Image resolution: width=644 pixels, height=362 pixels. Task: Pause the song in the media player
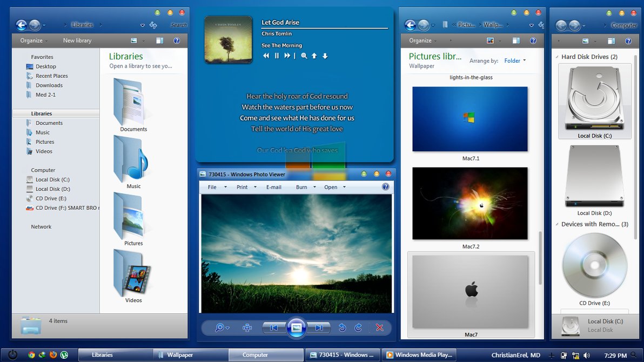(277, 56)
